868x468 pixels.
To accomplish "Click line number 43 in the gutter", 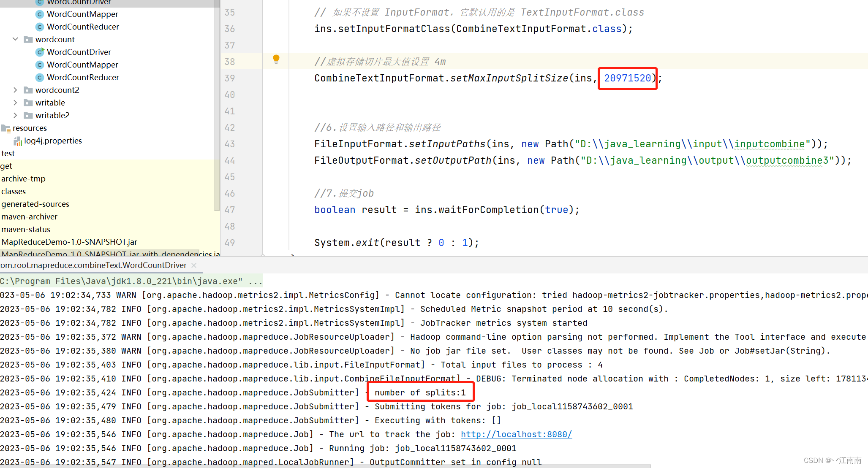I will click(230, 144).
